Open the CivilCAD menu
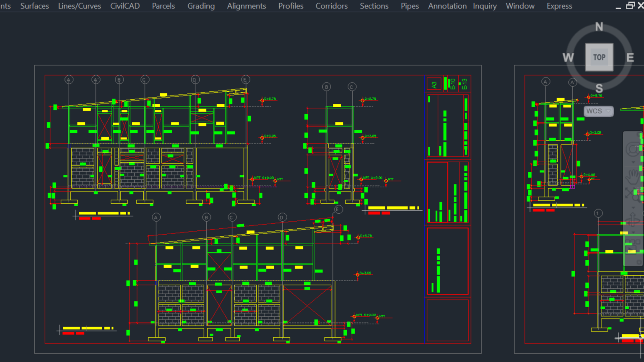This screenshot has width=644, height=362. [125, 6]
